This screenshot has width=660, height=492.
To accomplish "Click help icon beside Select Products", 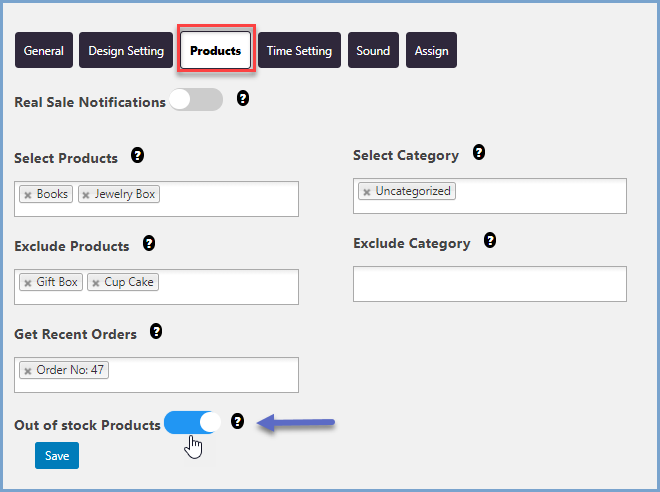I will [137, 156].
